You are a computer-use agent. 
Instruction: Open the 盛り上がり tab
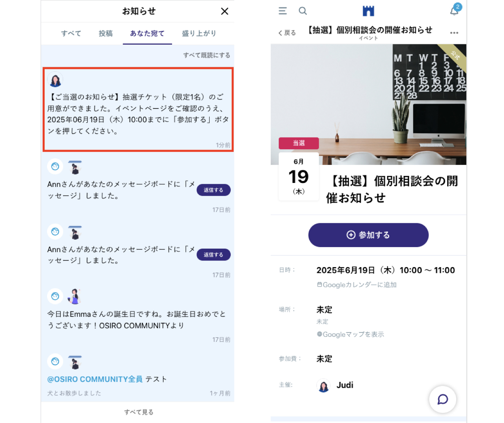point(199,34)
